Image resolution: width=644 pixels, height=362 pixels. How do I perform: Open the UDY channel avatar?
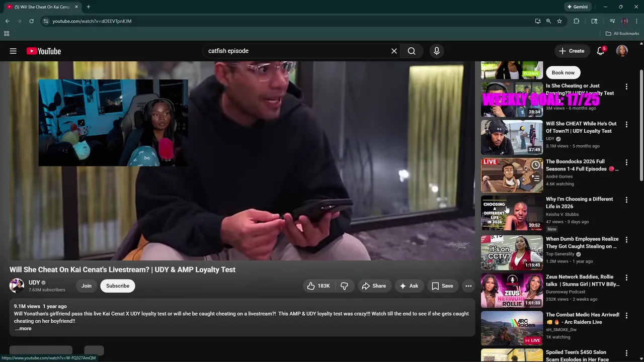coord(17,286)
